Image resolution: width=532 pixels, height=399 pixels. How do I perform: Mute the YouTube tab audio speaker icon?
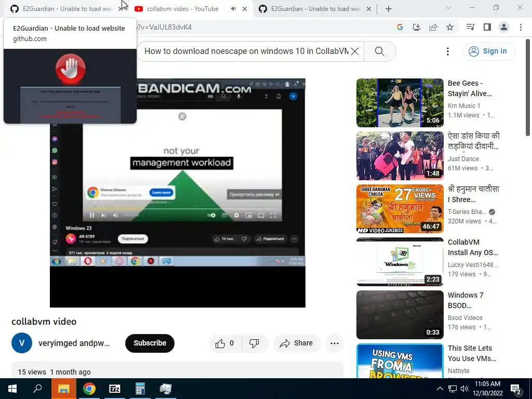[x=233, y=9]
